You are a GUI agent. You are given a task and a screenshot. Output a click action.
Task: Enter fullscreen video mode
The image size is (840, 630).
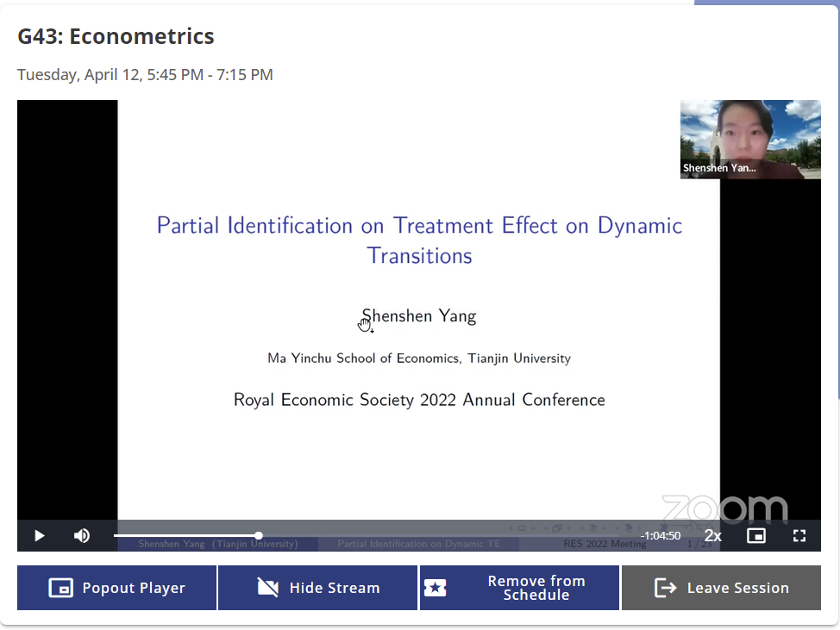point(799,536)
